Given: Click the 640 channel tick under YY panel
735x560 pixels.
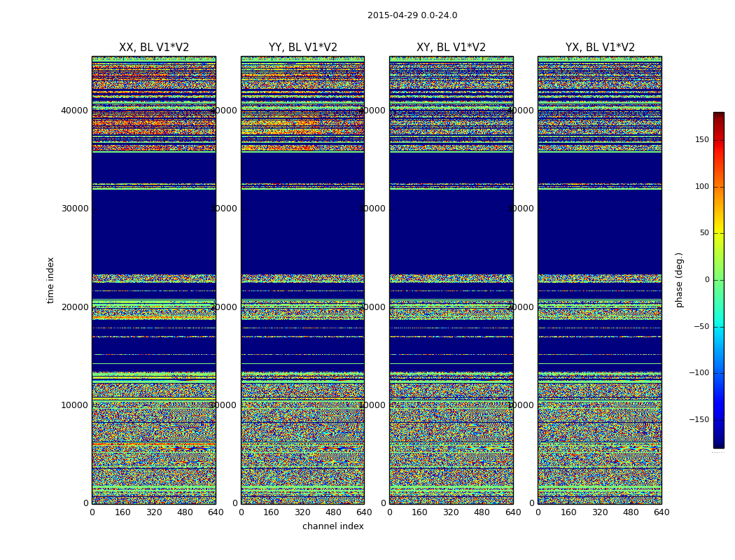Looking at the screenshot, I should point(364,512).
